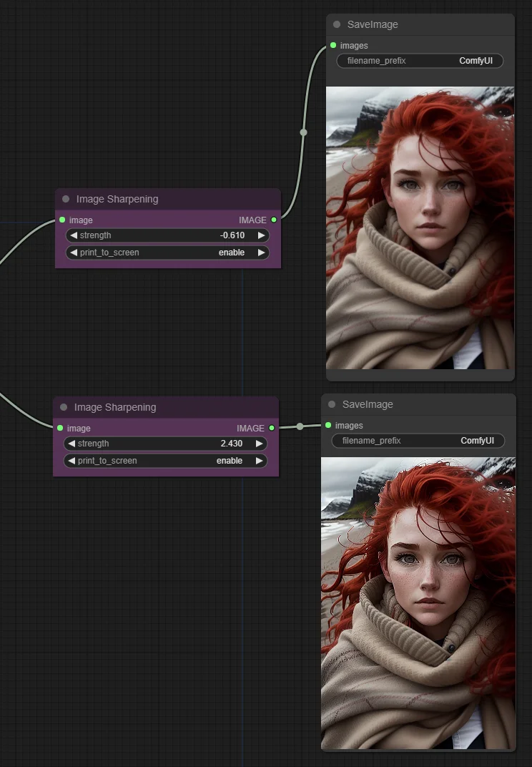Click the -0.610 strength value
The height and width of the screenshot is (767, 532).
pyautogui.click(x=232, y=235)
